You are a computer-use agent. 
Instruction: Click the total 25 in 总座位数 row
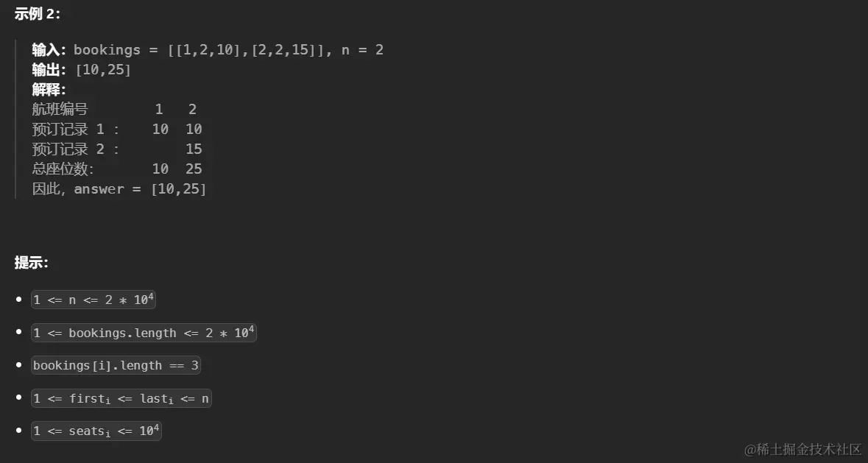194,169
